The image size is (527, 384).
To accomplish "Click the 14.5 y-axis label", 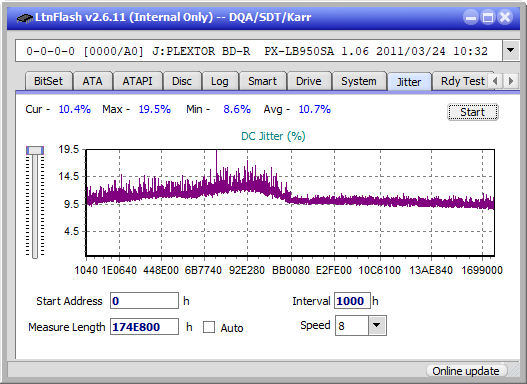I will 68,176.
